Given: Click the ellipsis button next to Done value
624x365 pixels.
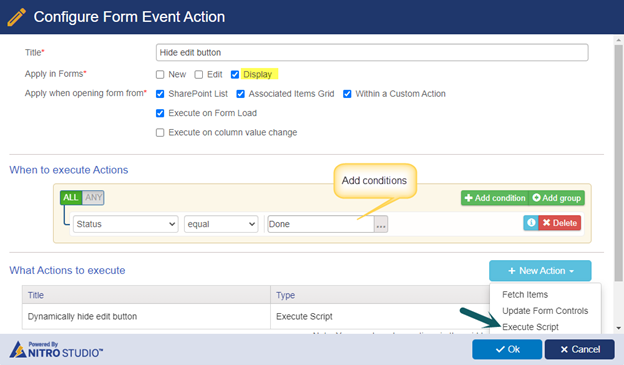Looking at the screenshot, I should [x=381, y=224].
